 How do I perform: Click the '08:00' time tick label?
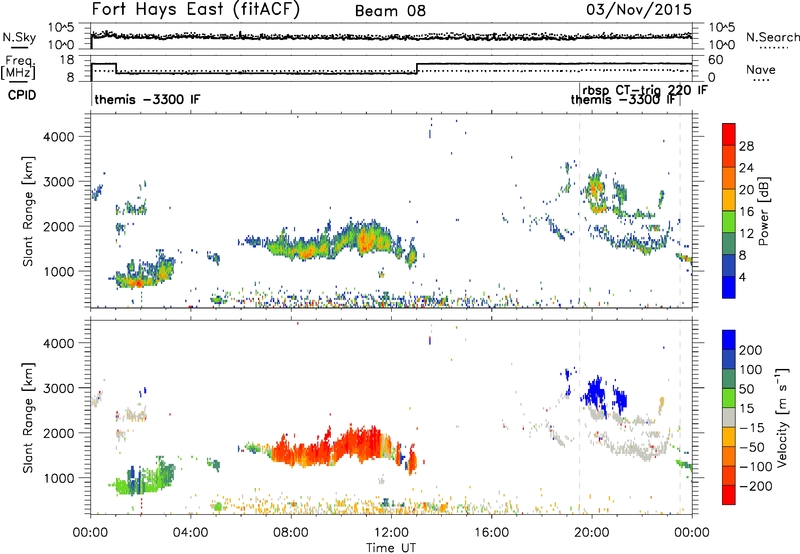[290, 533]
